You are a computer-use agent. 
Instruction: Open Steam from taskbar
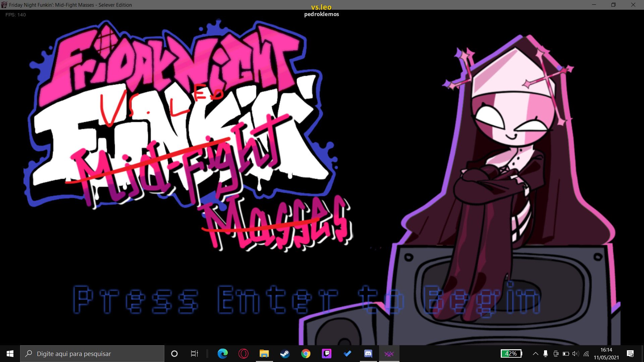(285, 354)
